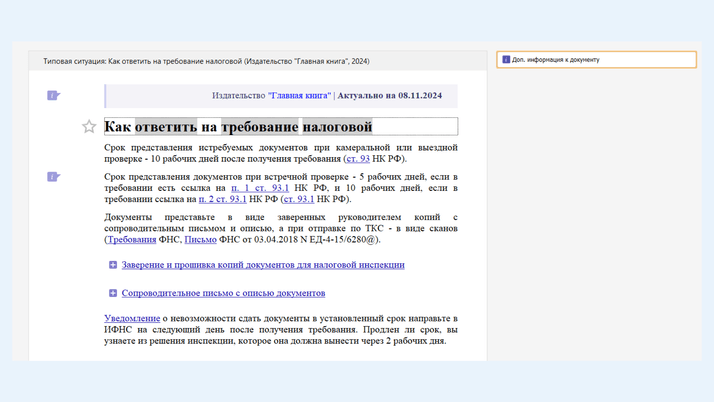Open ст. 93.1 link in parentheses
The height and width of the screenshot is (402, 714).
(x=299, y=199)
